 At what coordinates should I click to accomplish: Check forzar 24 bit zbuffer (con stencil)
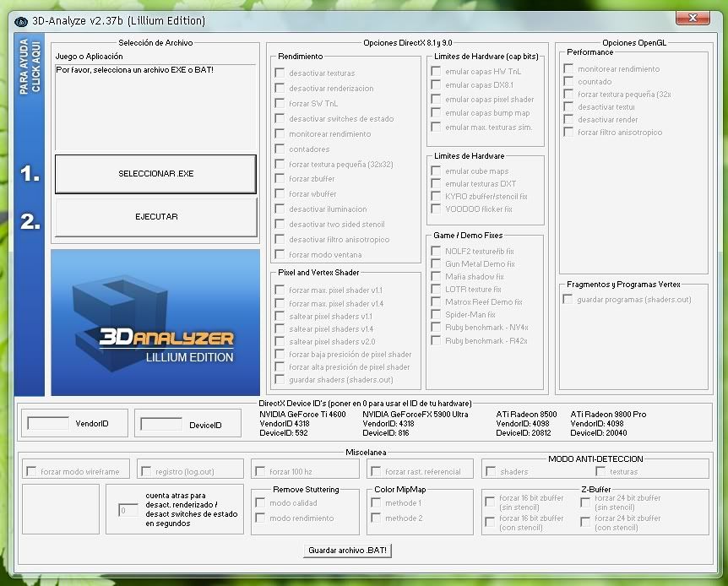coord(585,523)
